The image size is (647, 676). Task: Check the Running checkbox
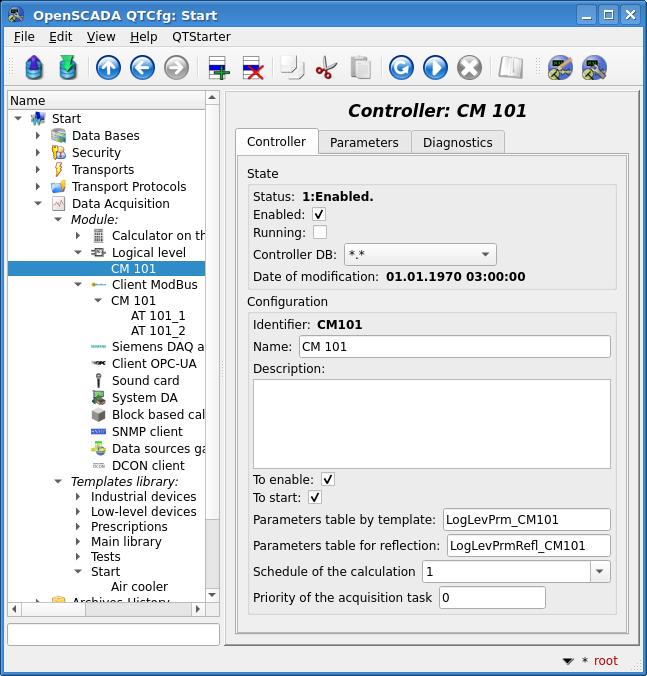(x=319, y=232)
